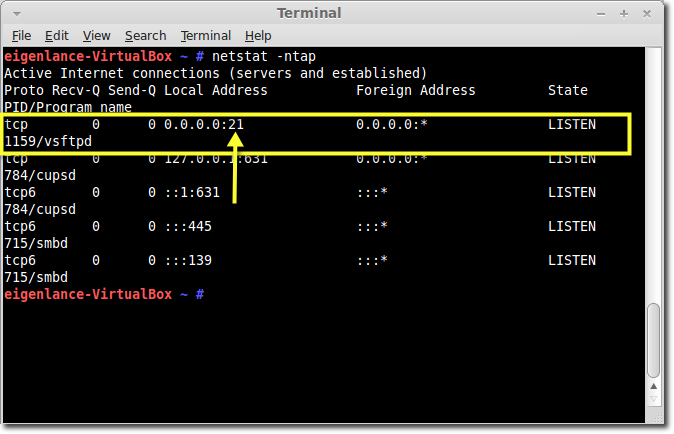Click the 'netstat -ntap' command text

pos(264,56)
